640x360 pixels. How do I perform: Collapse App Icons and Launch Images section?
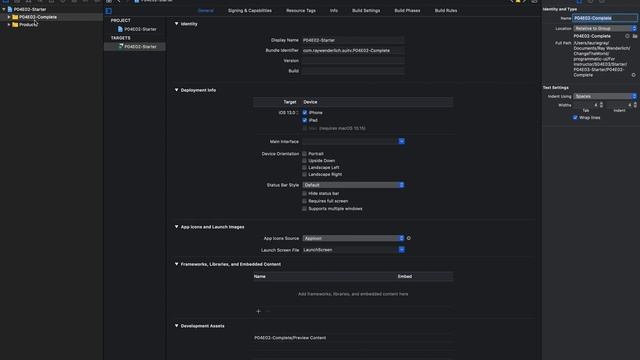176,227
